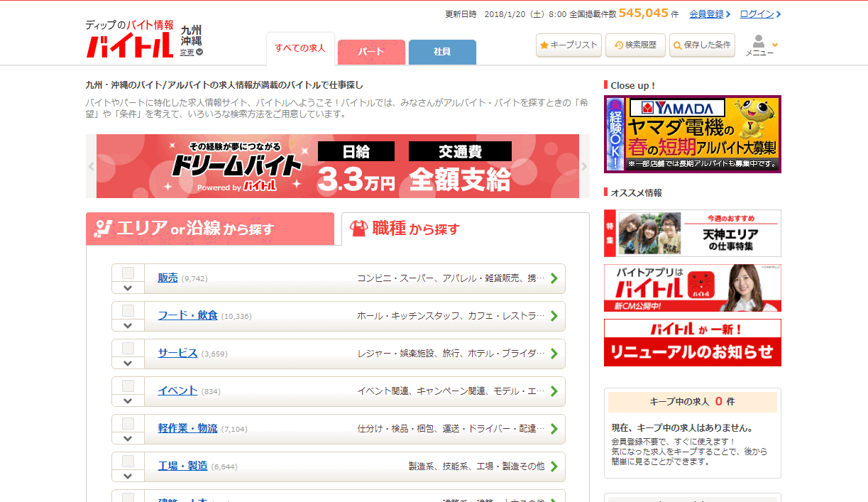Enable the 軽作業・物流 checkbox

pos(128,423)
